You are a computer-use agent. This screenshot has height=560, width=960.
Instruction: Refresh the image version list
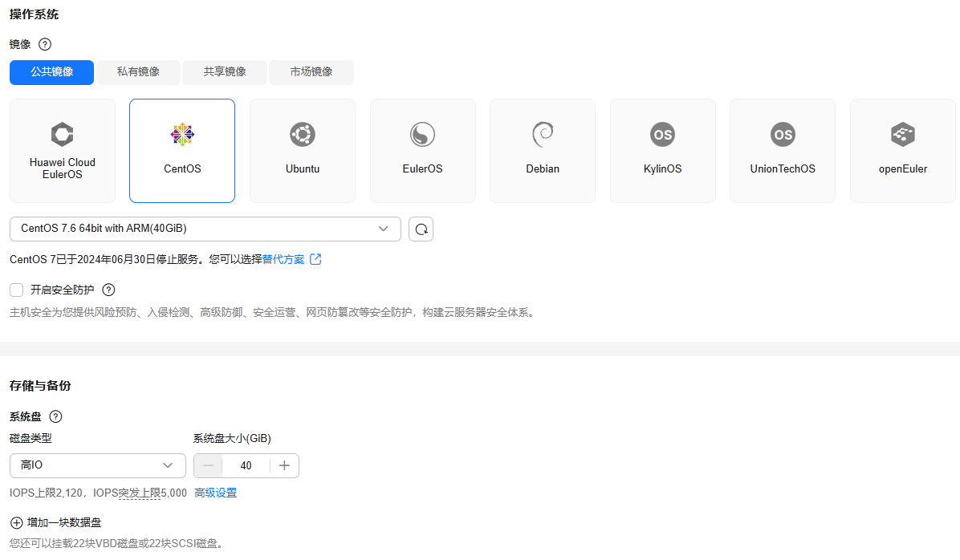[421, 229]
